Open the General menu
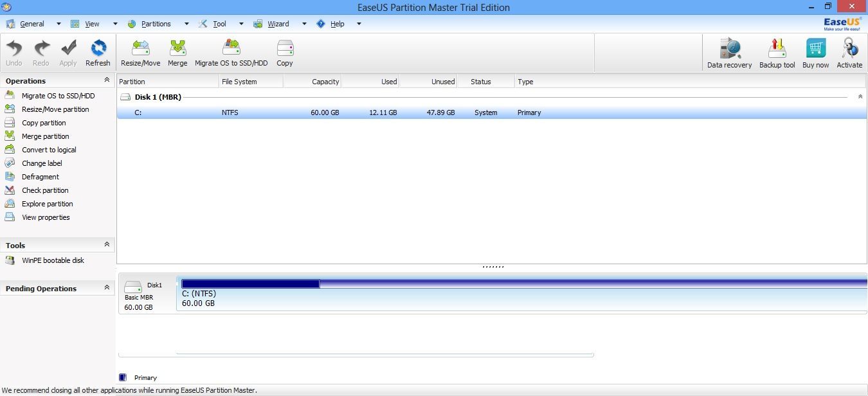This screenshot has height=396, width=868. click(x=32, y=24)
